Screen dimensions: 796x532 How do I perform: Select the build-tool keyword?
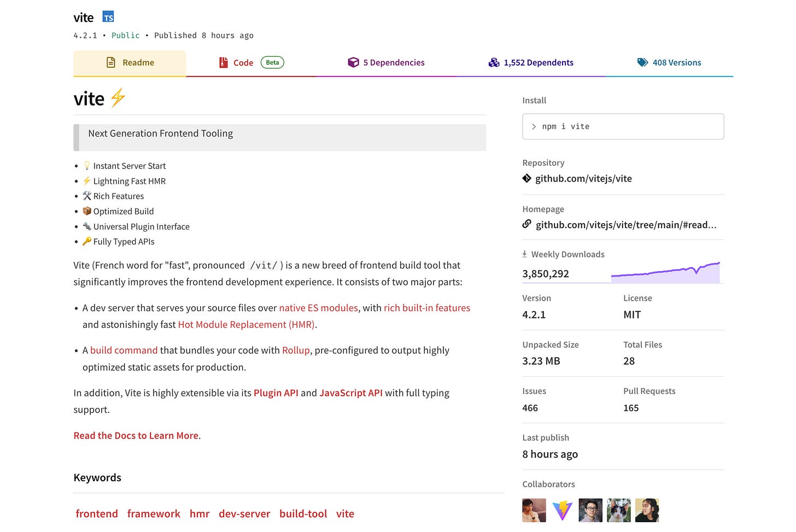click(x=303, y=513)
